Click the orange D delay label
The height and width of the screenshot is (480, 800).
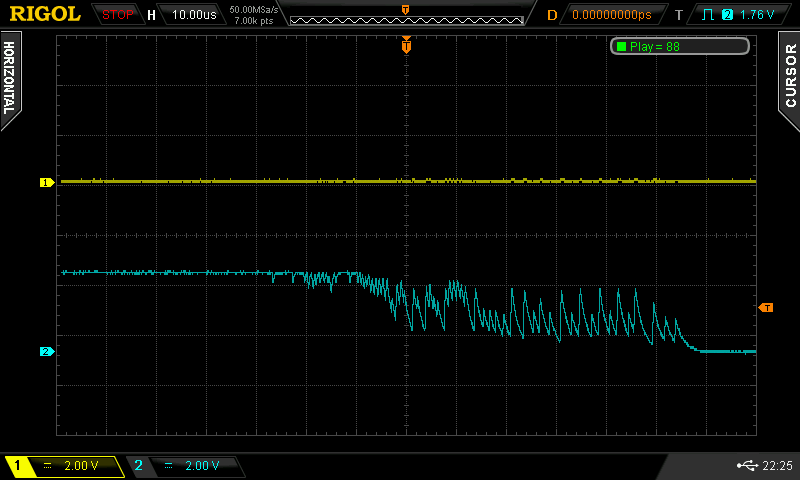552,15
